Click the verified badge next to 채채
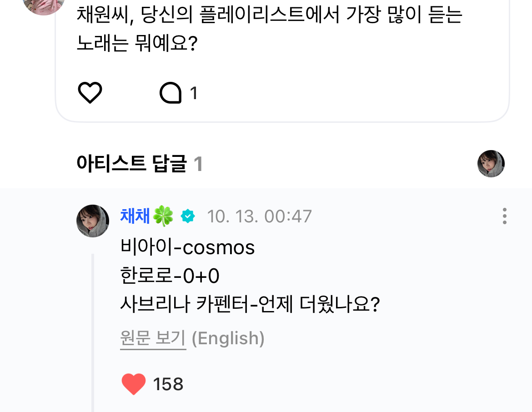 point(187,216)
